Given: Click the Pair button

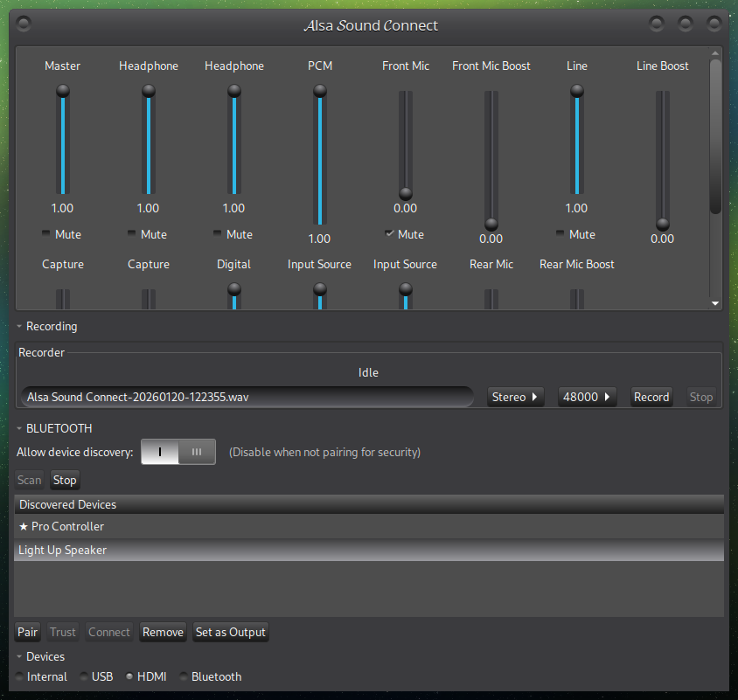Looking at the screenshot, I should 28,632.
